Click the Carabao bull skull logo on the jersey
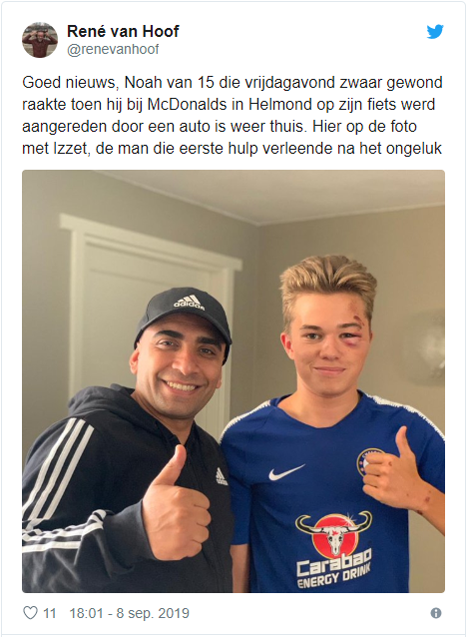Screen dimensions: 468x637 pos(334,532)
